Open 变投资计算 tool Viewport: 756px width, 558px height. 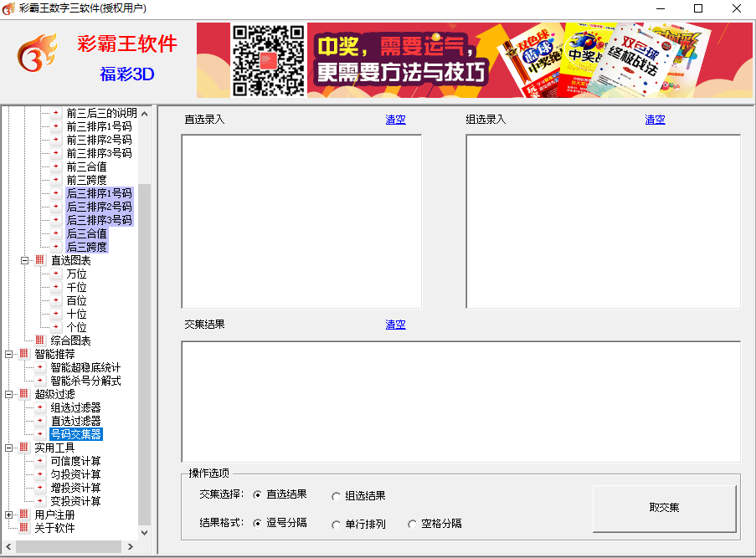75,501
